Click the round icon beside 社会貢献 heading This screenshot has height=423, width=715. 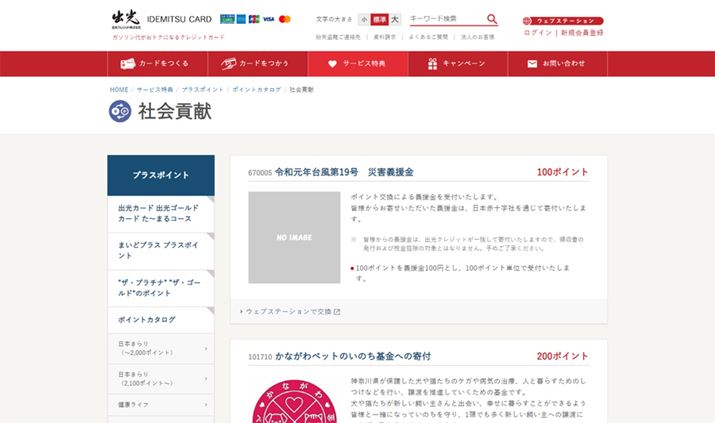pyautogui.click(x=120, y=111)
